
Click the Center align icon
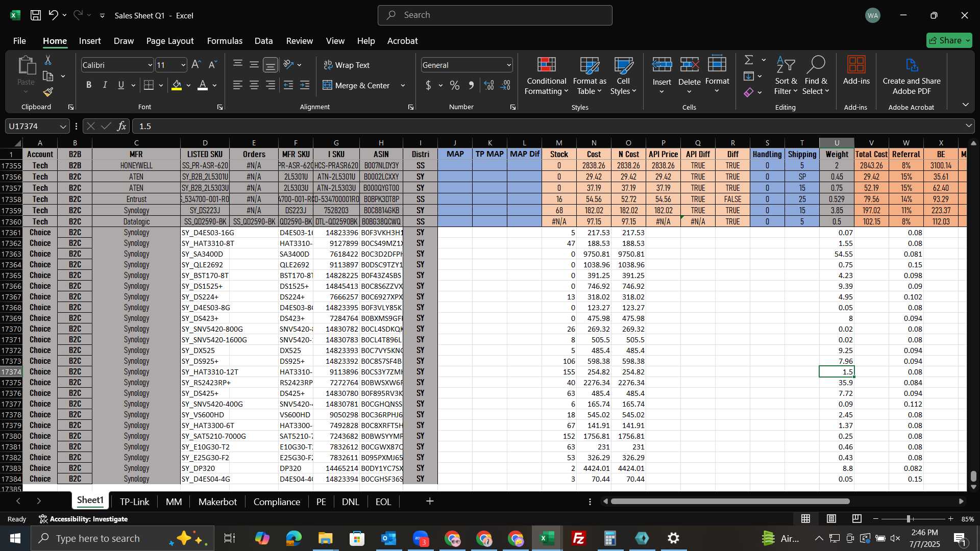[254, 85]
